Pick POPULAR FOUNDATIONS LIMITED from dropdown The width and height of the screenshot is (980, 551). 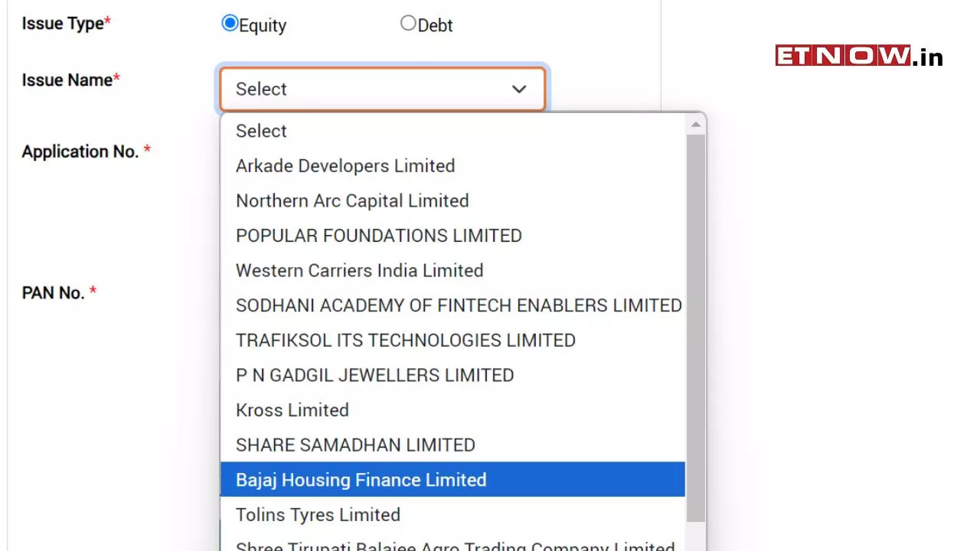(452, 236)
